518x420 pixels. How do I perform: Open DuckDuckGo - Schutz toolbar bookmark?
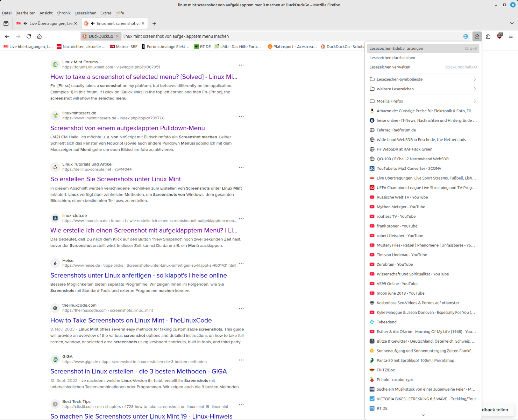[x=342, y=47]
